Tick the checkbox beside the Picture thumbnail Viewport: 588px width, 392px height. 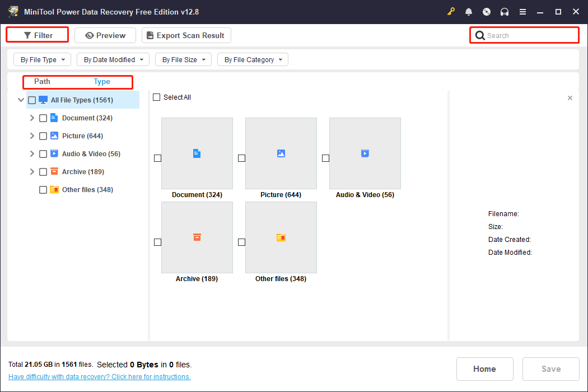tap(241, 158)
